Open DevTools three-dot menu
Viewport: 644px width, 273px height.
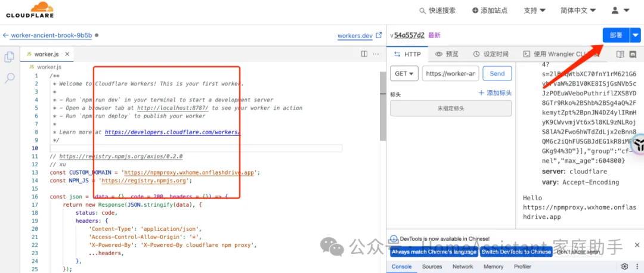tap(637, 266)
